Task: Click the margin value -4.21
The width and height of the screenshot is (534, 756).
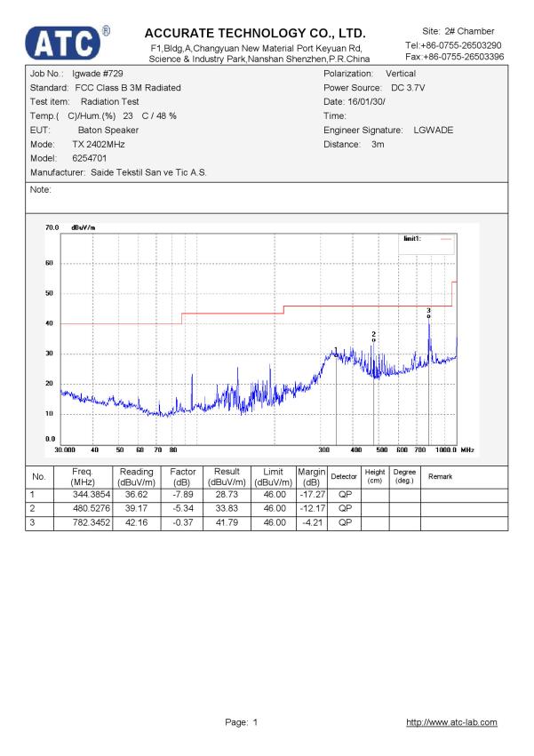Action: pos(312,522)
